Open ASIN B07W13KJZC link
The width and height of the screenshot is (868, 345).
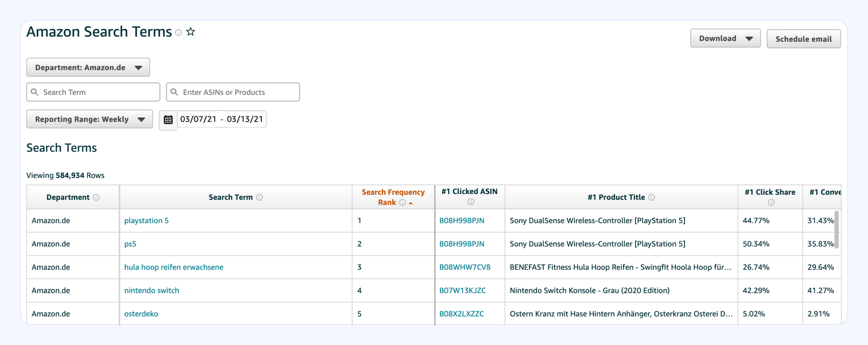[463, 290]
